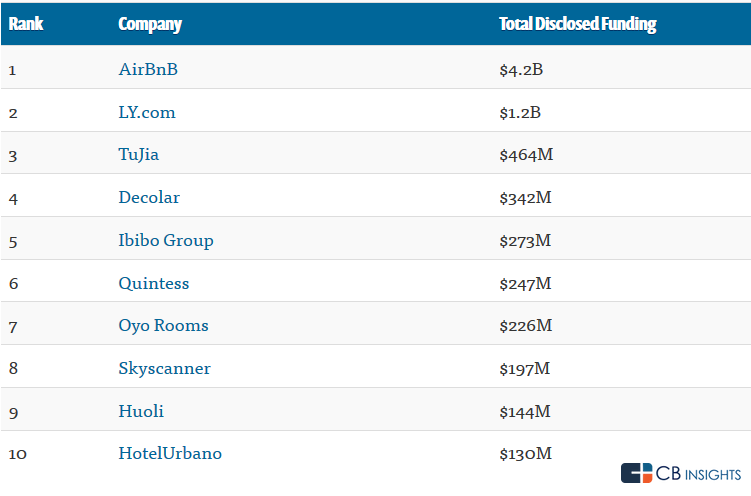The width and height of the screenshot is (751, 496).
Task: Open the Quintess company link
Action: click(153, 283)
